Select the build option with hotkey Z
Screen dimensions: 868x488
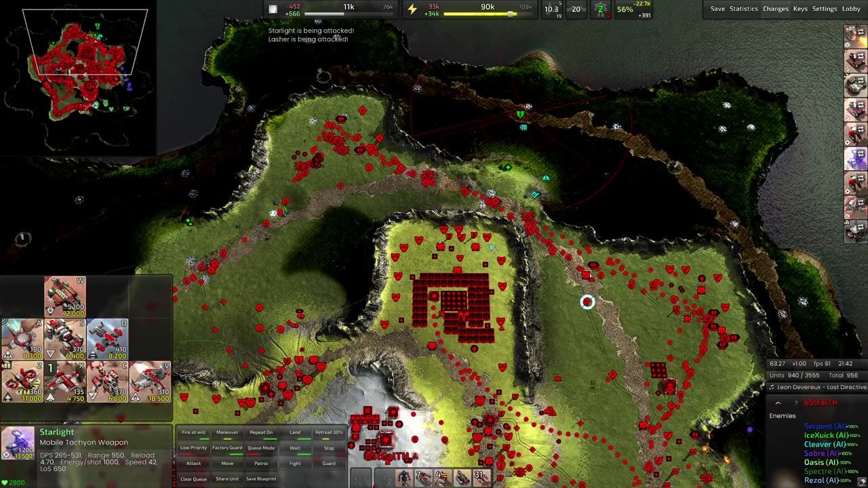tap(22, 382)
